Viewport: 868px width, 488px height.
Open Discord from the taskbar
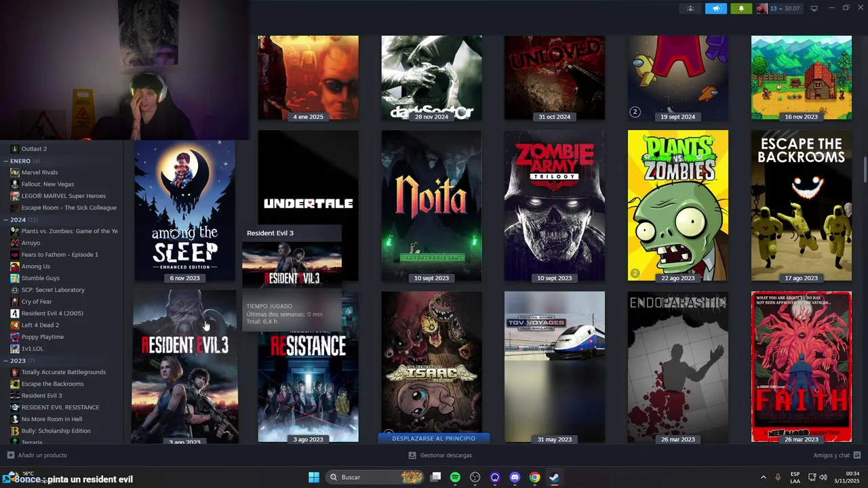[515, 477]
